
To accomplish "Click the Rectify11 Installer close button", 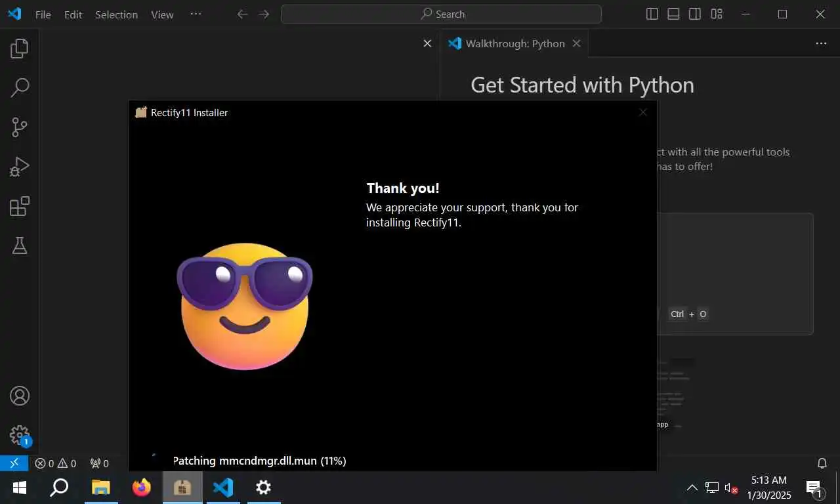I will 643,112.
